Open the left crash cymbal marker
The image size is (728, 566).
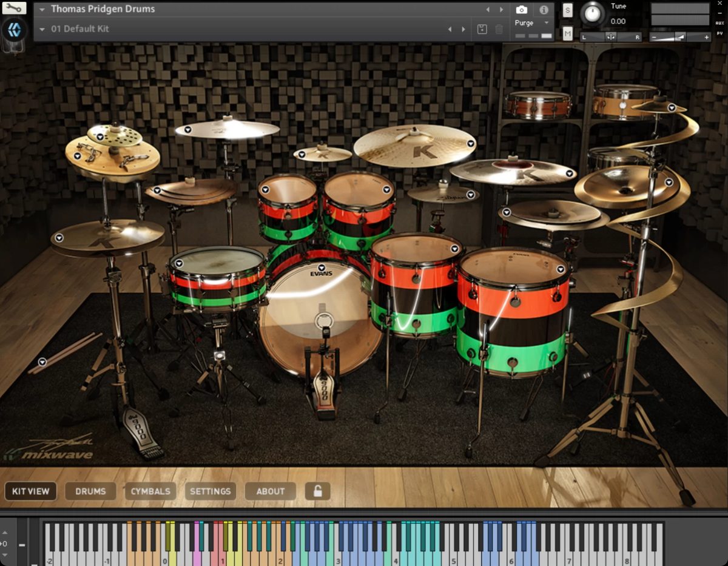[x=187, y=129]
